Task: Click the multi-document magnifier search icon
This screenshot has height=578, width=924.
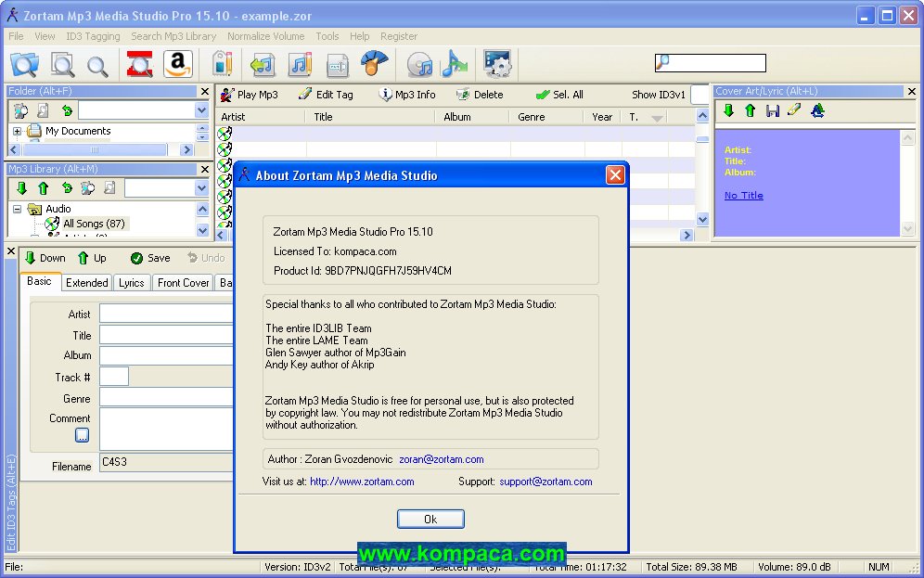Action: pos(62,65)
